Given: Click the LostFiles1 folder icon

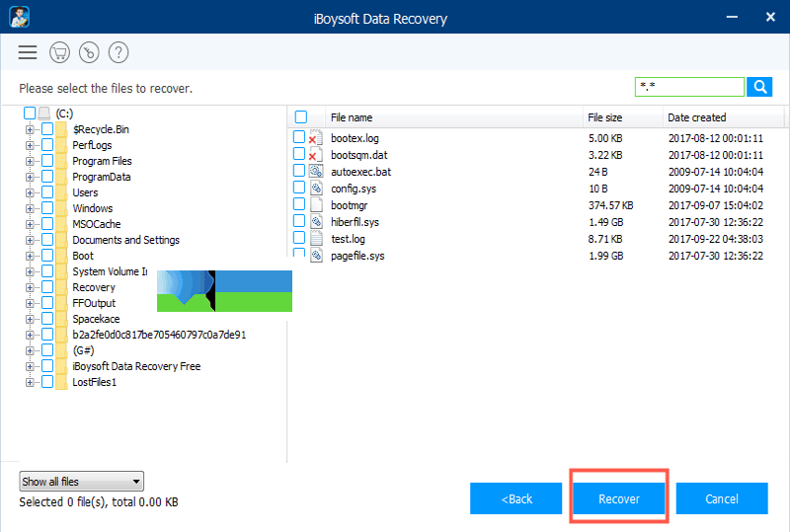Looking at the screenshot, I should click(61, 382).
